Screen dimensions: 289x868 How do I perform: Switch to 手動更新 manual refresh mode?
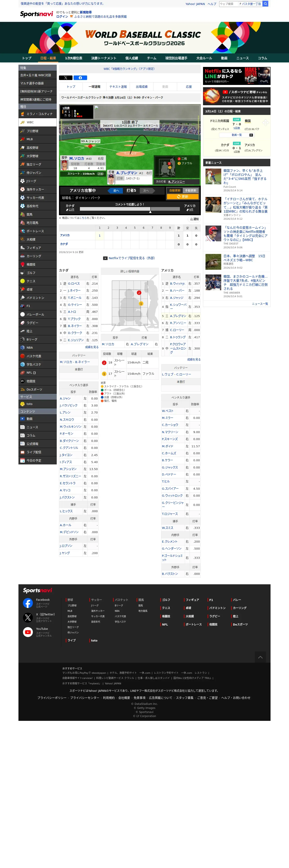tap(191, 190)
